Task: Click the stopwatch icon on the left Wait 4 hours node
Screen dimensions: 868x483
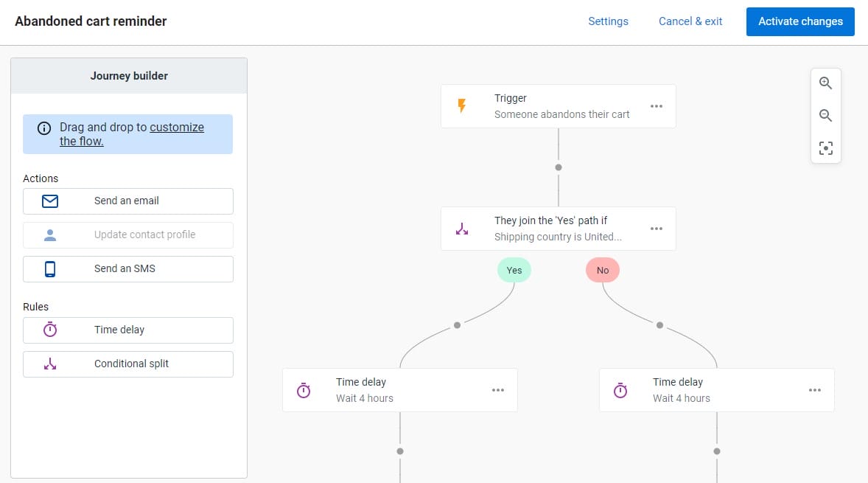Action: pyautogui.click(x=304, y=389)
